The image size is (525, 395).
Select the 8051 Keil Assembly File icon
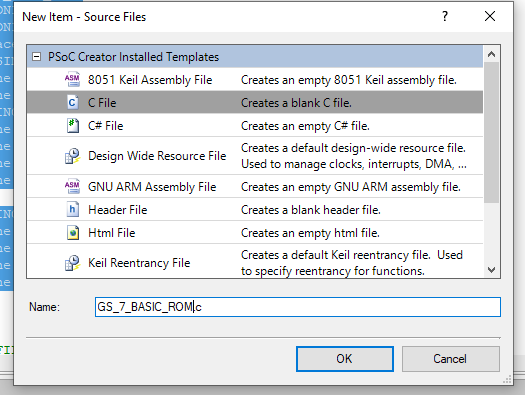[x=72, y=80]
